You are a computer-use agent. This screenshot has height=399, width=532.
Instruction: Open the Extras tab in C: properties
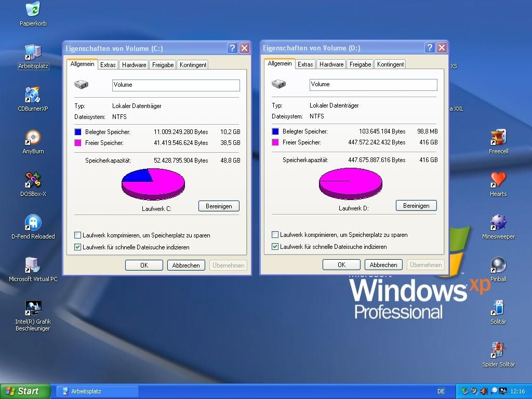[x=108, y=65]
